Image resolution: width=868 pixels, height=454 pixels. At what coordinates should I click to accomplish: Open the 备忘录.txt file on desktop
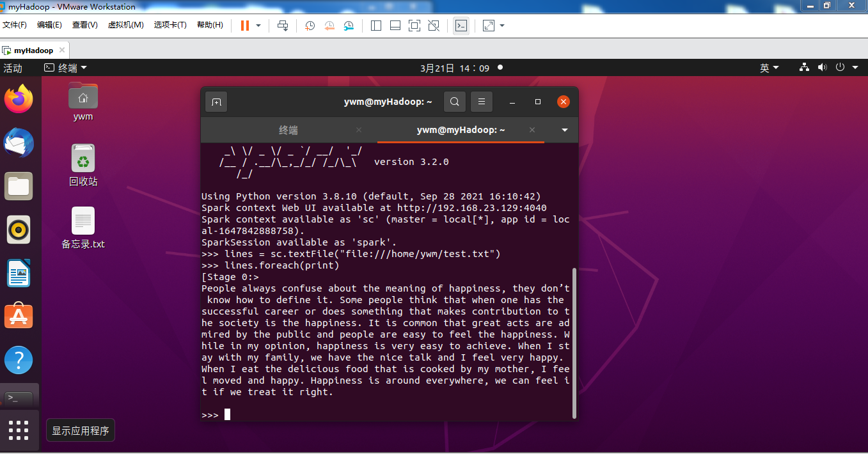pos(83,228)
